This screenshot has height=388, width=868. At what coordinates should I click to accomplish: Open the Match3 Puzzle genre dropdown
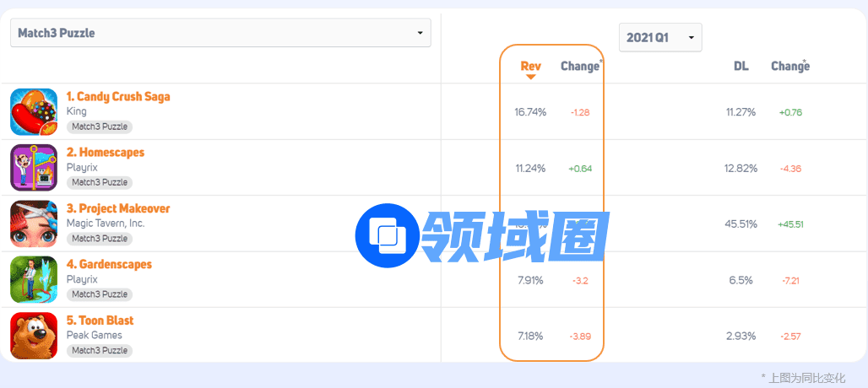(220, 33)
